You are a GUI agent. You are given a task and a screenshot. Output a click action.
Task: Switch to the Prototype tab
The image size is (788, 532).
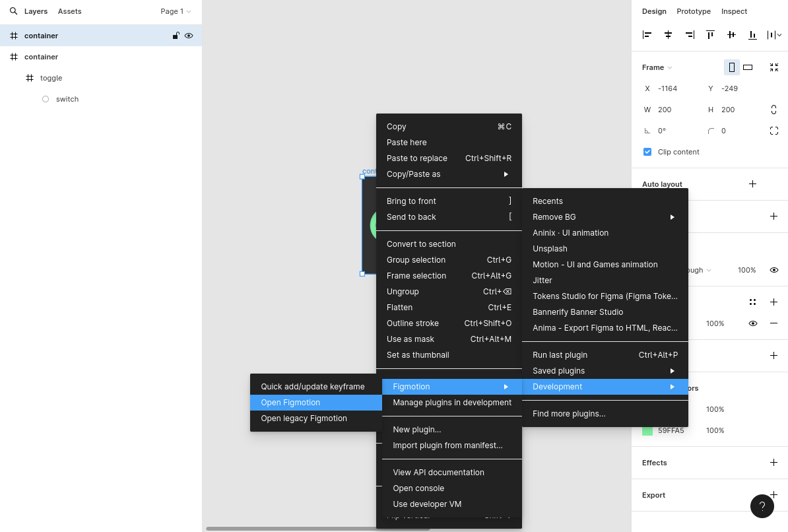(694, 11)
